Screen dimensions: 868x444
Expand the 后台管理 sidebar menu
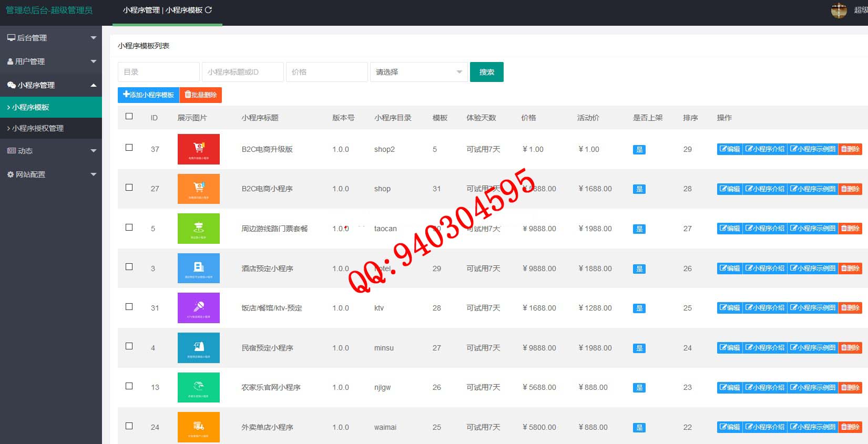coord(51,38)
